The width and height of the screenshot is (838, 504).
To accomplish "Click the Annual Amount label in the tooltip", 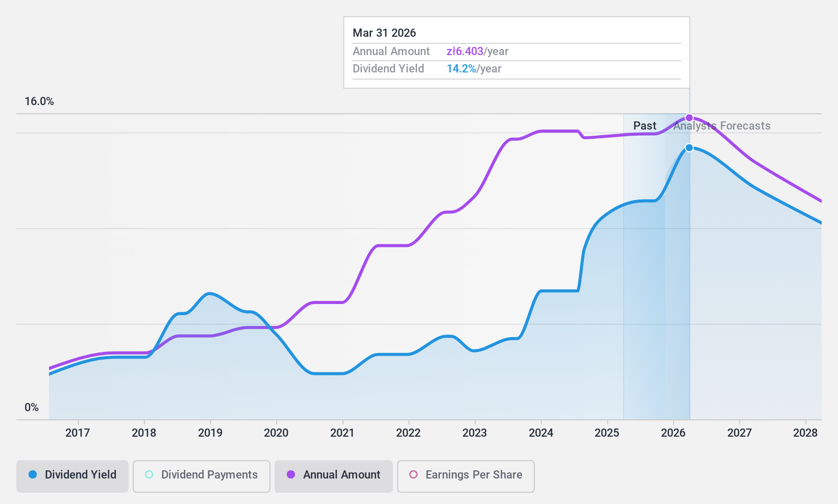I will click(391, 51).
